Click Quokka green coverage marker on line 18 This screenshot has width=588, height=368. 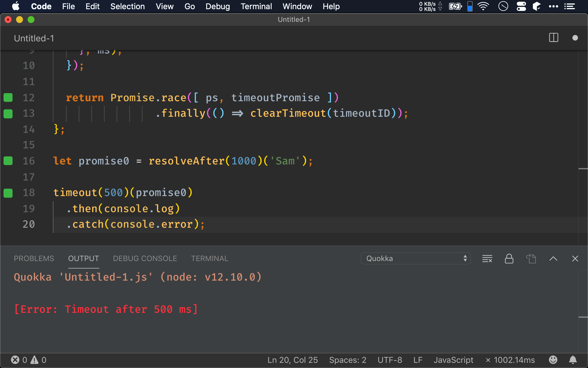coord(8,193)
